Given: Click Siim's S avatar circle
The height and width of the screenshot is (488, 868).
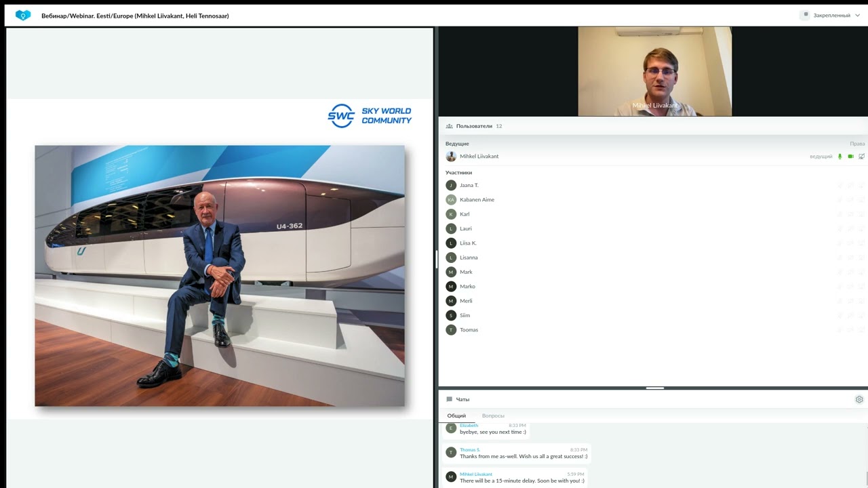Looking at the screenshot, I should [x=451, y=315].
